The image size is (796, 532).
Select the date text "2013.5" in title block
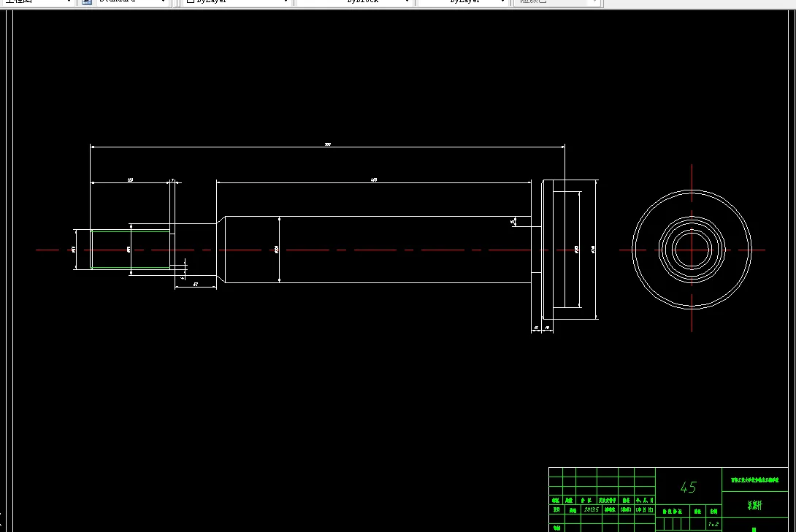tap(591, 509)
